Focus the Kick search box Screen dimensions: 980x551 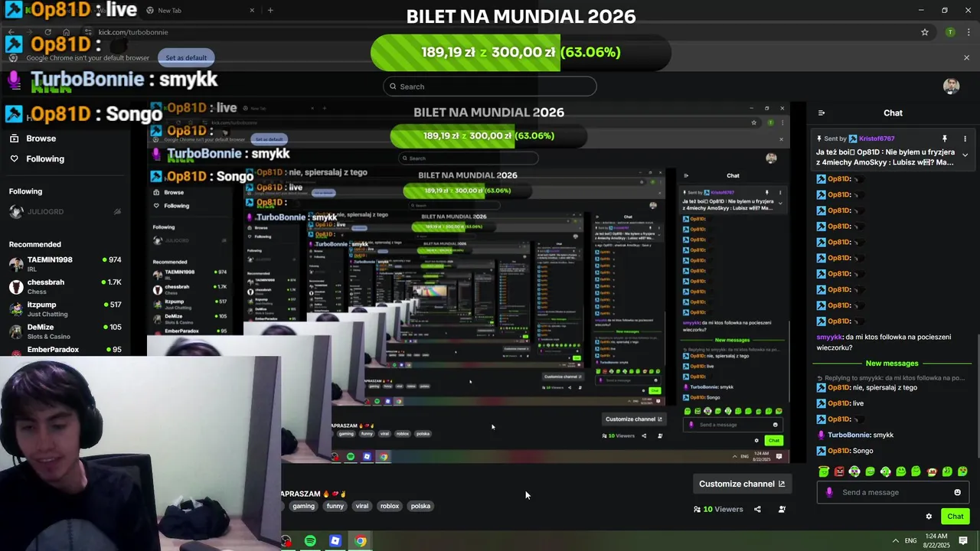[490, 86]
